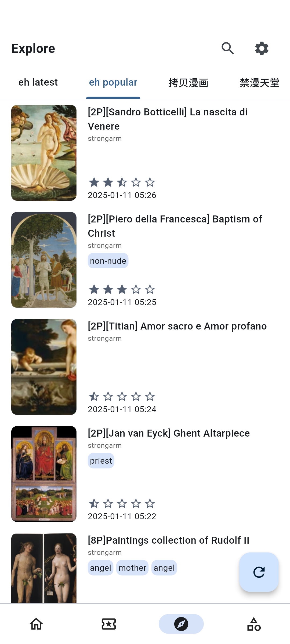Open Paintings collection of Rudolf II title
The image size is (290, 644).
[168, 540]
